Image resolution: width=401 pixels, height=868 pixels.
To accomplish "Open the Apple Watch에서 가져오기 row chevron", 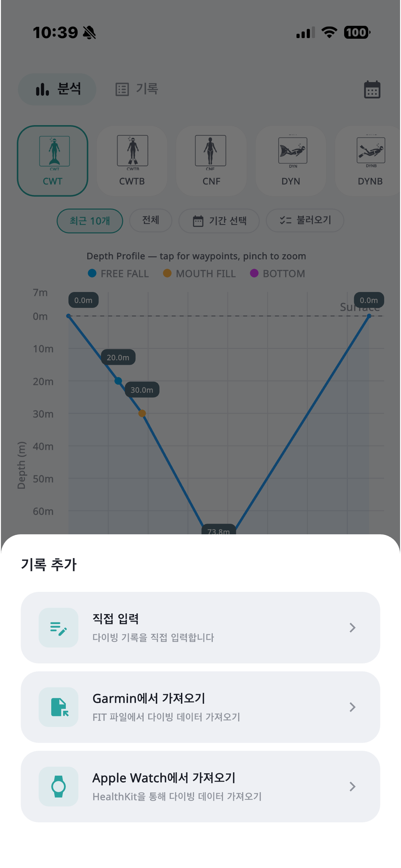I will (352, 786).
